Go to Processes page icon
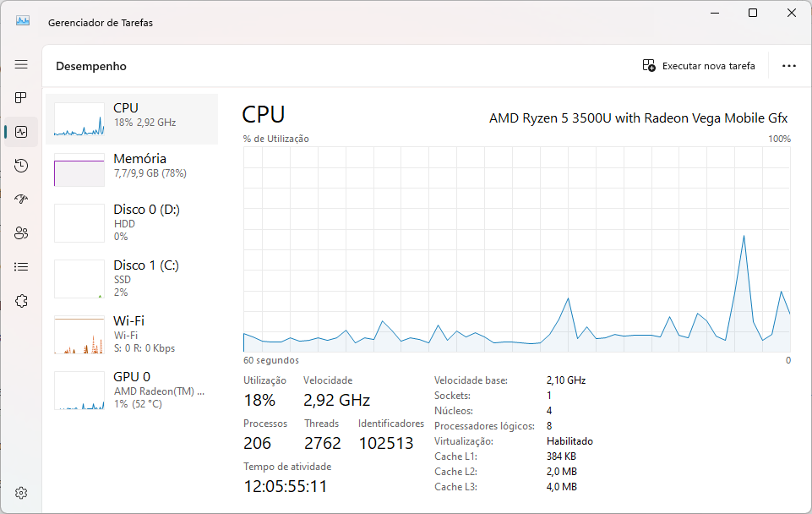Viewport: 812px width, 514px height. pyautogui.click(x=21, y=98)
